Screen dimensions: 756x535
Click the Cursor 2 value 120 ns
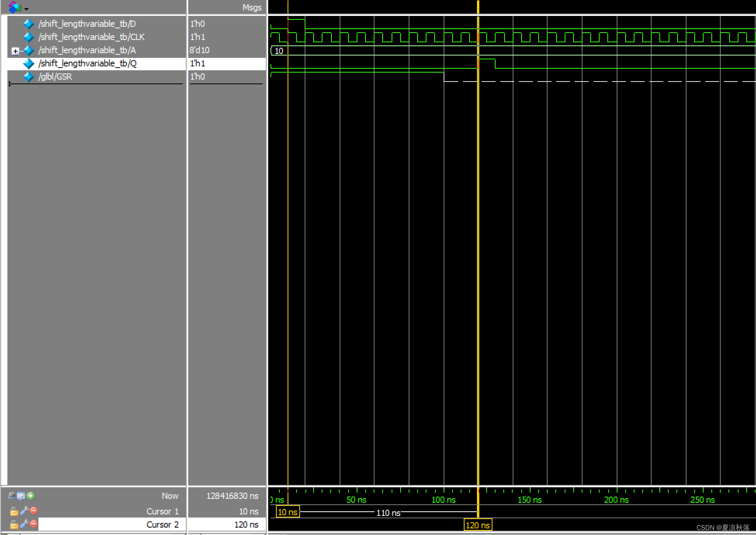click(246, 525)
